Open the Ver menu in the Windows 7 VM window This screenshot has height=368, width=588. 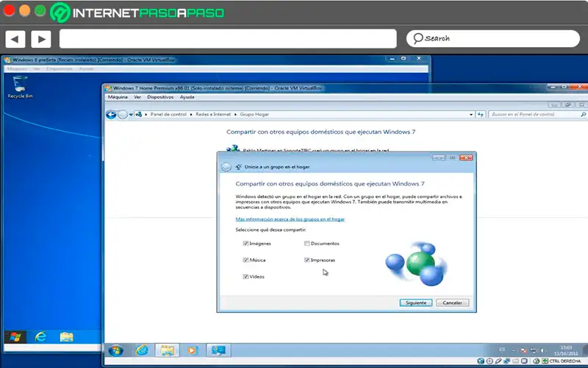point(137,97)
